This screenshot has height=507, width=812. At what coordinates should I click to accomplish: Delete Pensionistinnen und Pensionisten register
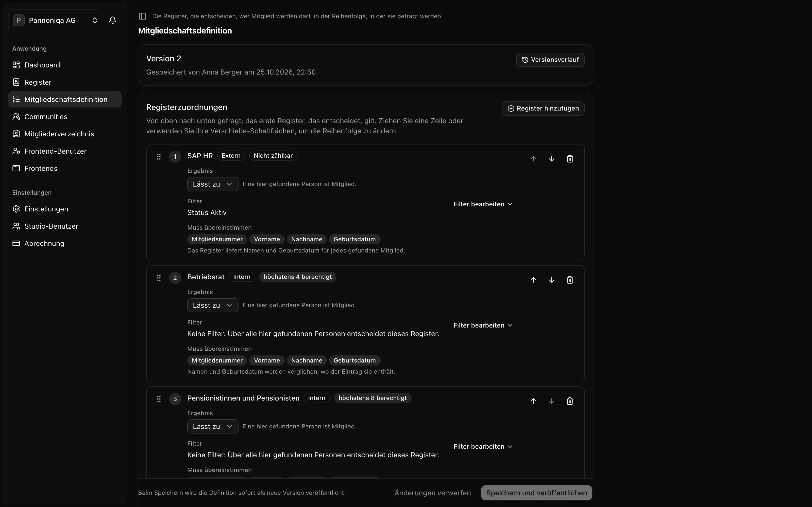tap(570, 401)
